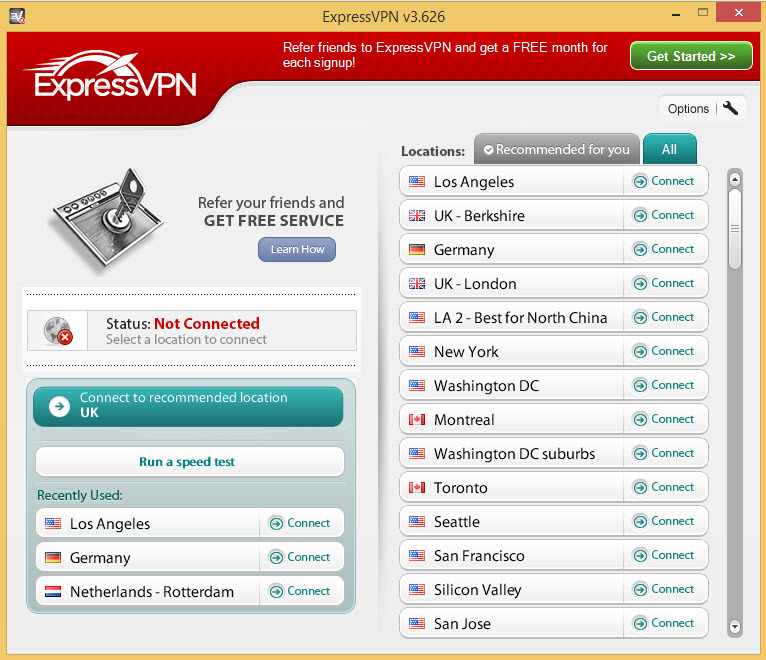Click Get Started referral button

(x=691, y=56)
